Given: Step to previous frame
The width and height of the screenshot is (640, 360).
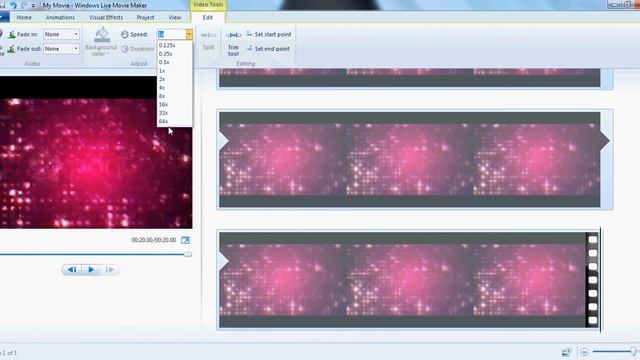Looking at the screenshot, I should tap(72, 269).
